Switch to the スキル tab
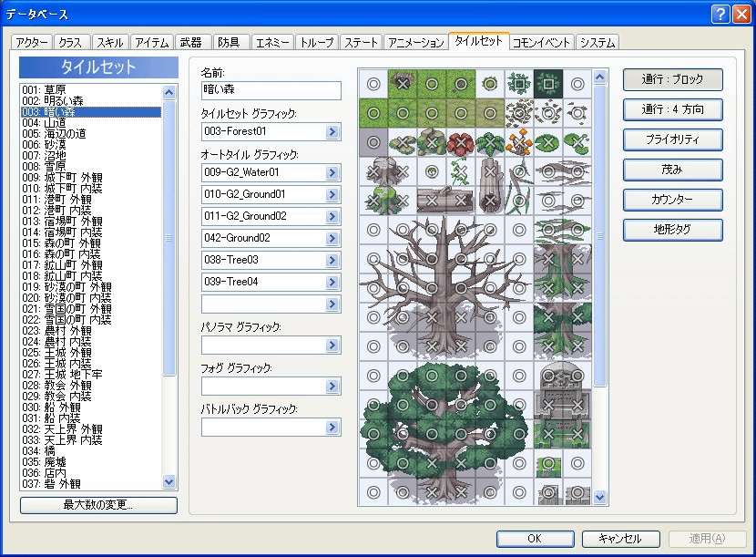This screenshot has width=756, height=557. pos(110,43)
